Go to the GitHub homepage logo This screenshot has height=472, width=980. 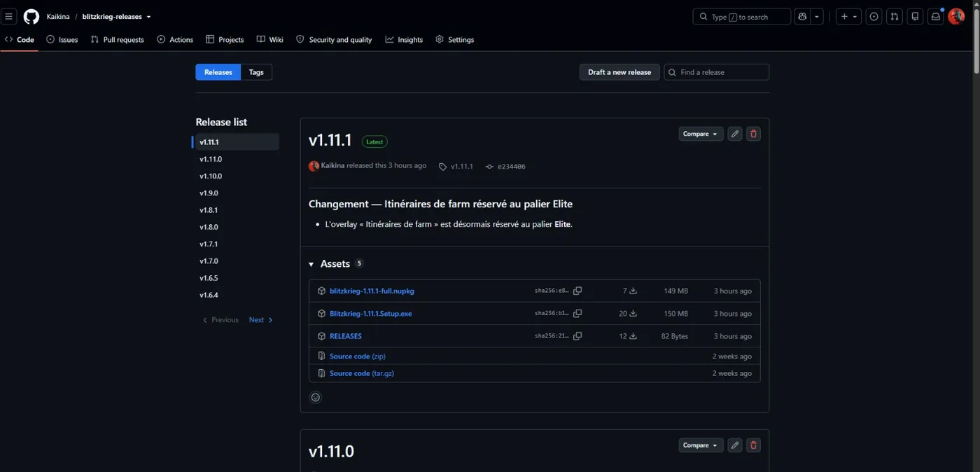tap(31, 17)
